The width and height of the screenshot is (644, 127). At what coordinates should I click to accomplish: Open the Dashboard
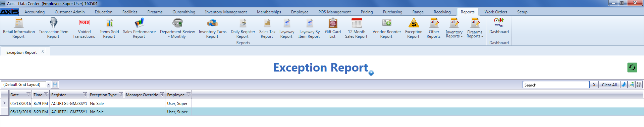499,26
